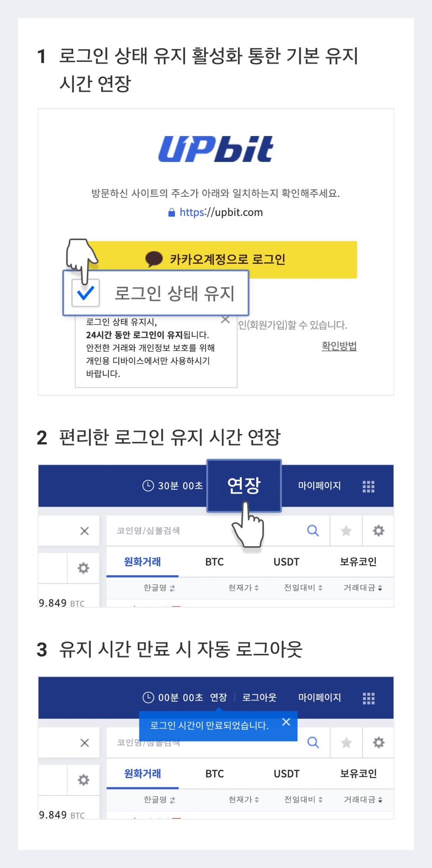Screen dimensions: 432x868
Task: Open the settings gear beside the section 2 search
Action: click(378, 531)
